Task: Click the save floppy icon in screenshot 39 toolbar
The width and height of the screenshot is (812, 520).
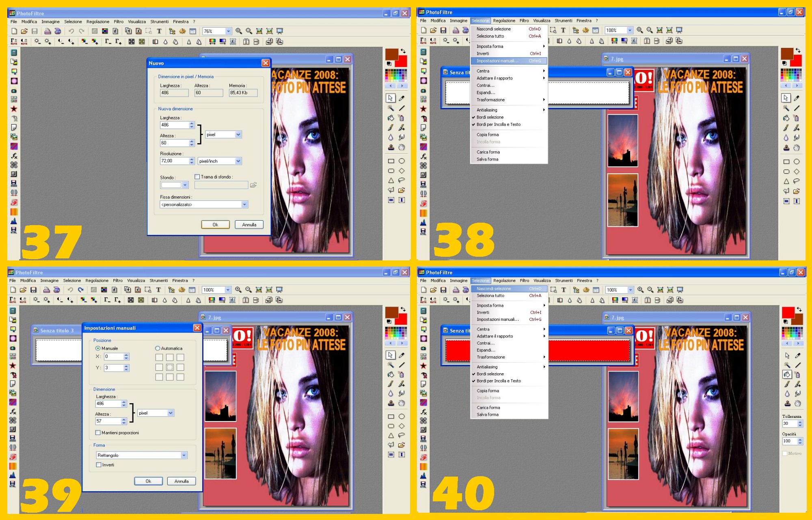Action: (x=34, y=290)
